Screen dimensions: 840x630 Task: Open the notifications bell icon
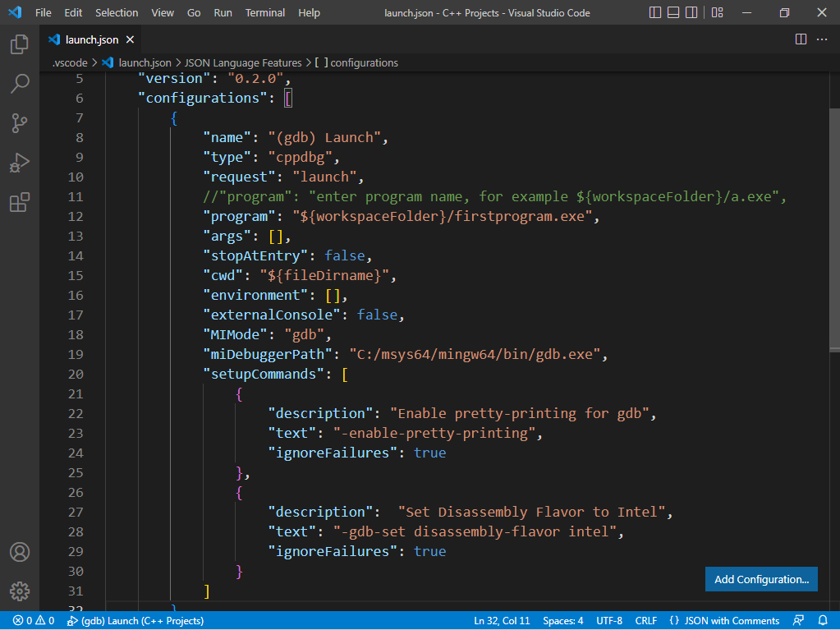click(823, 620)
